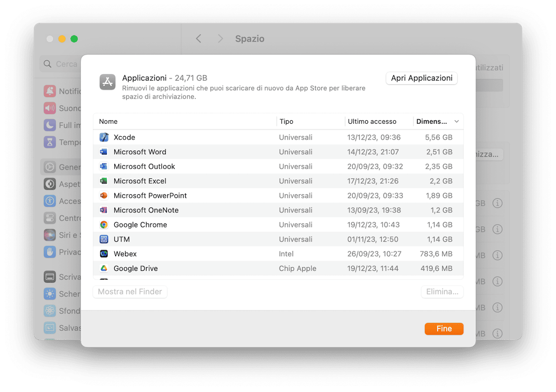The height and width of the screenshot is (392, 556).
Task: Open Schermo sun icon in sidebar
Action: pos(50,294)
